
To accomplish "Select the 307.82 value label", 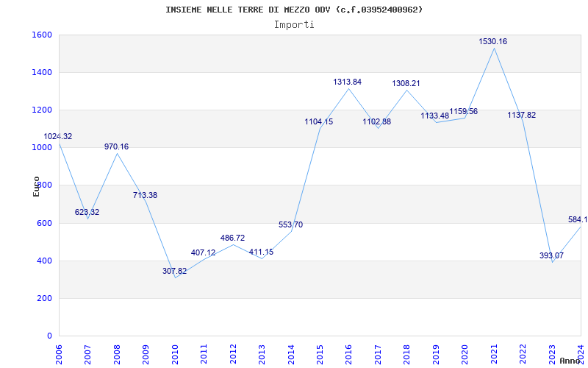I will click(174, 271).
